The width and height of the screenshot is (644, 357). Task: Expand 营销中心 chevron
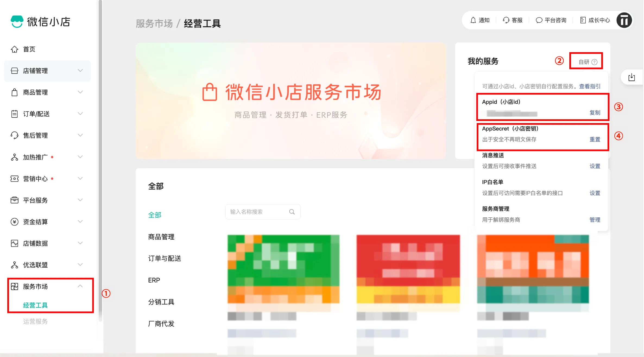(80, 178)
